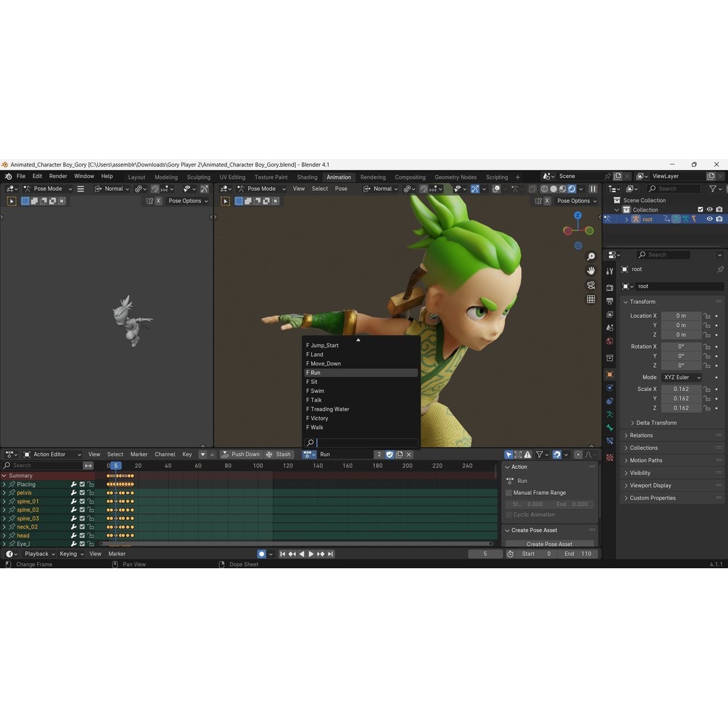Jump to the timeline end frame

pos(330,554)
